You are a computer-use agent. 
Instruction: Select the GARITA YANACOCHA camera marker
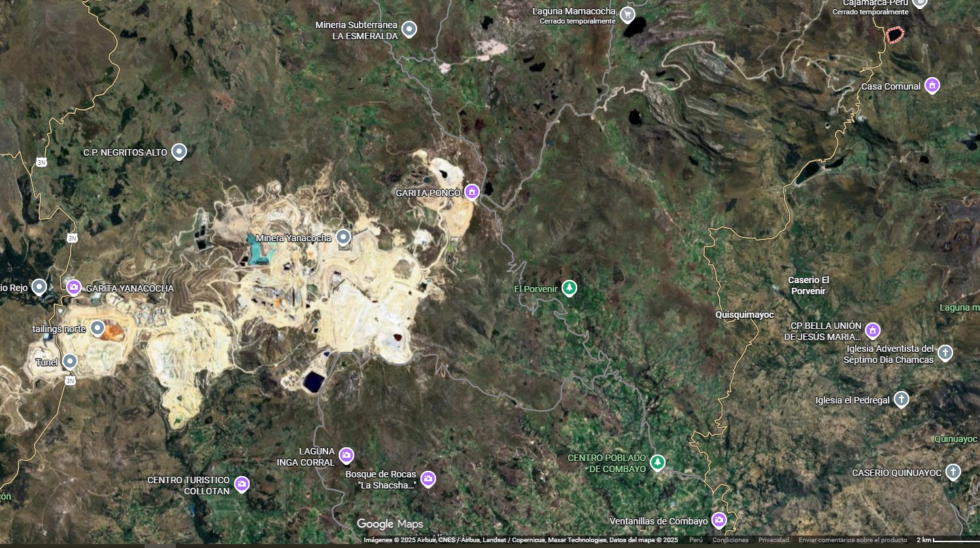[x=74, y=287]
